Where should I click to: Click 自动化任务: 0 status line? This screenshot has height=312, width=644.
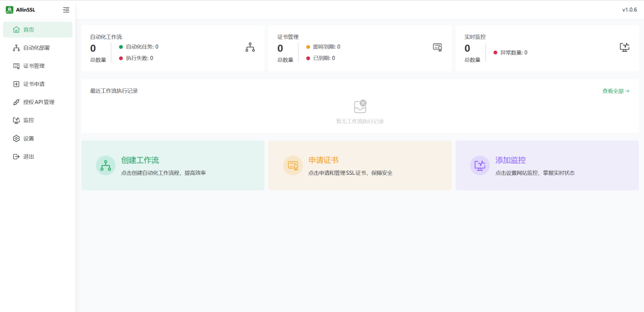tap(139, 47)
